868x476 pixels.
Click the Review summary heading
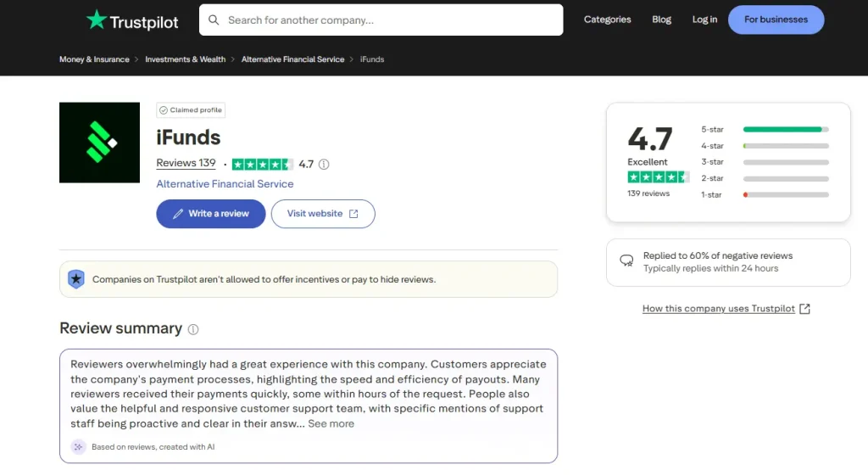[120, 328]
